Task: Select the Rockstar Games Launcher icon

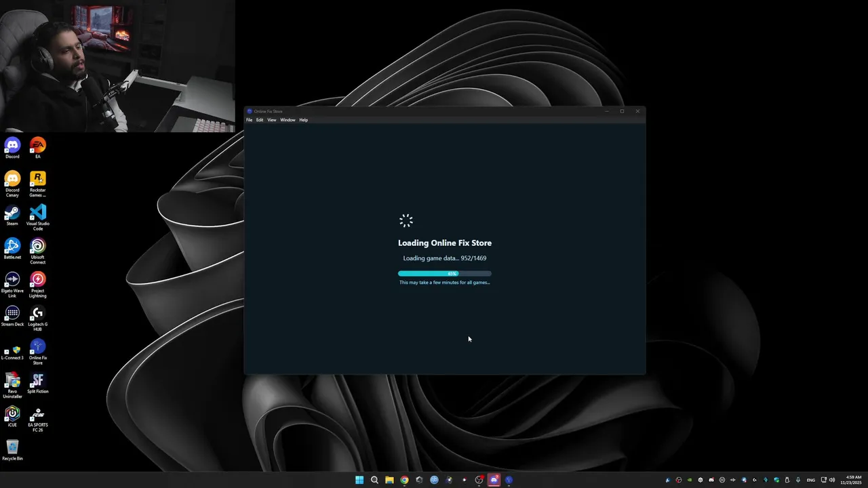Action: 38,184
